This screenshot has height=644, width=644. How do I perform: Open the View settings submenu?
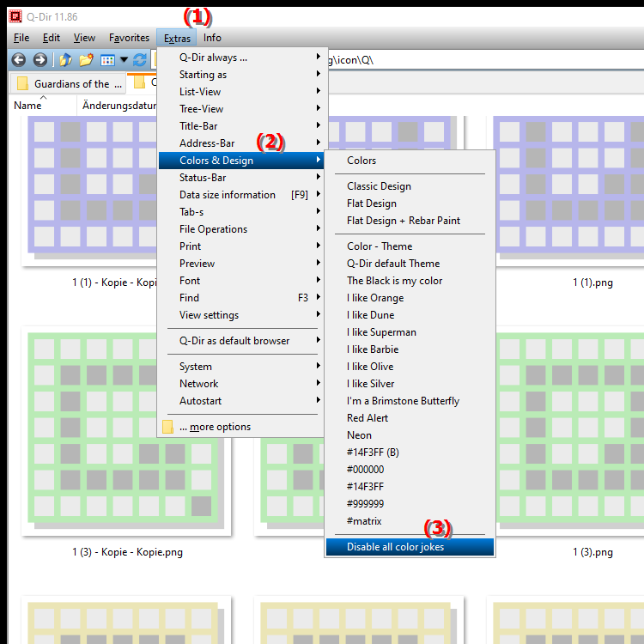tap(241, 315)
